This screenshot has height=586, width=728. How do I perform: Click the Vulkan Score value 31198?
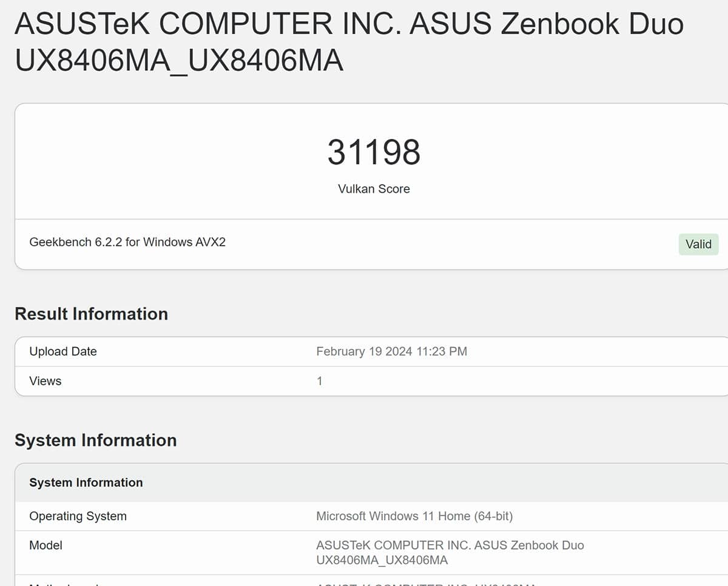pyautogui.click(x=374, y=152)
